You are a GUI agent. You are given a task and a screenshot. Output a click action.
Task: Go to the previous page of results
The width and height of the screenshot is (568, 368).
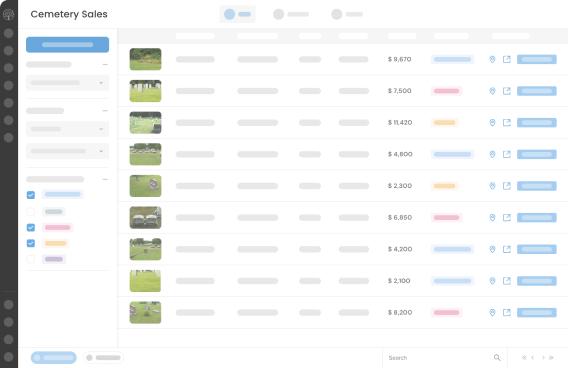point(532,357)
